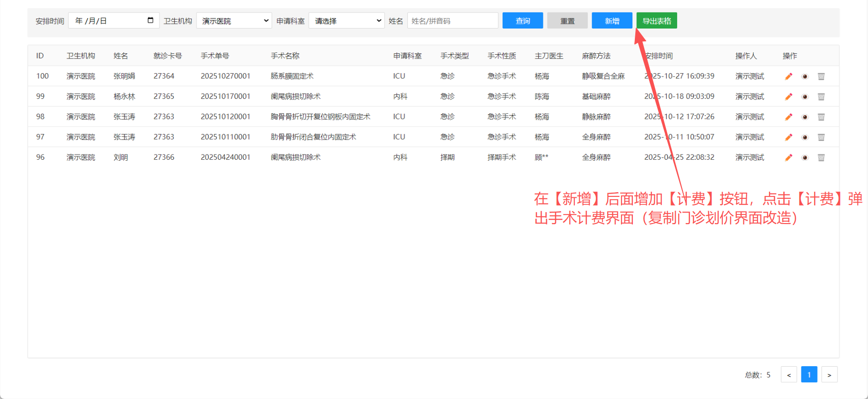Go to the next page with > arrow
This screenshot has height=399, width=868.
pyautogui.click(x=829, y=375)
